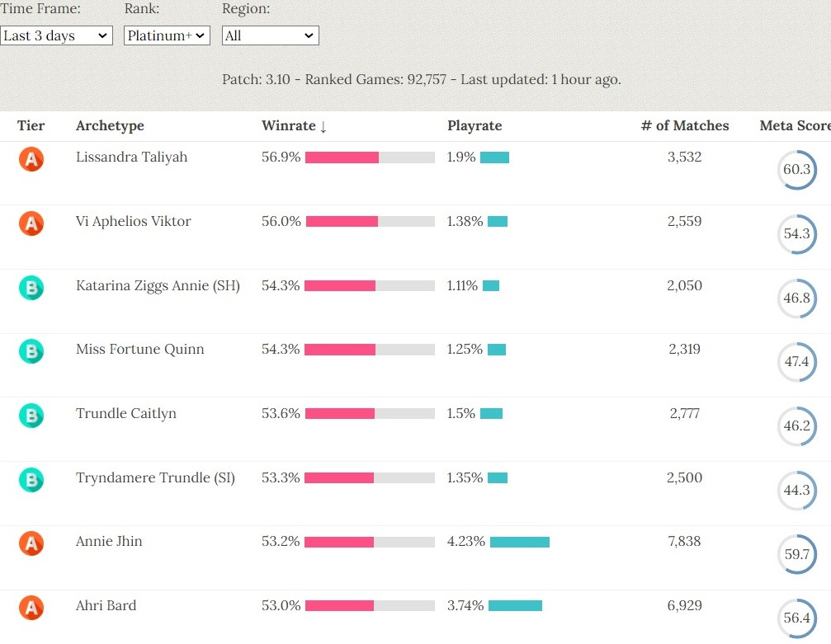
Task: Click tier A badge for Annie Jhin
Action: (31, 543)
